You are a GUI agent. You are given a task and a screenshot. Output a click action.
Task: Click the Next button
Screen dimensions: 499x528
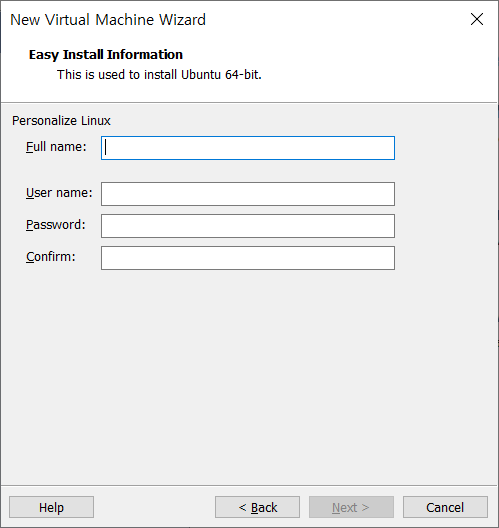tap(352, 507)
